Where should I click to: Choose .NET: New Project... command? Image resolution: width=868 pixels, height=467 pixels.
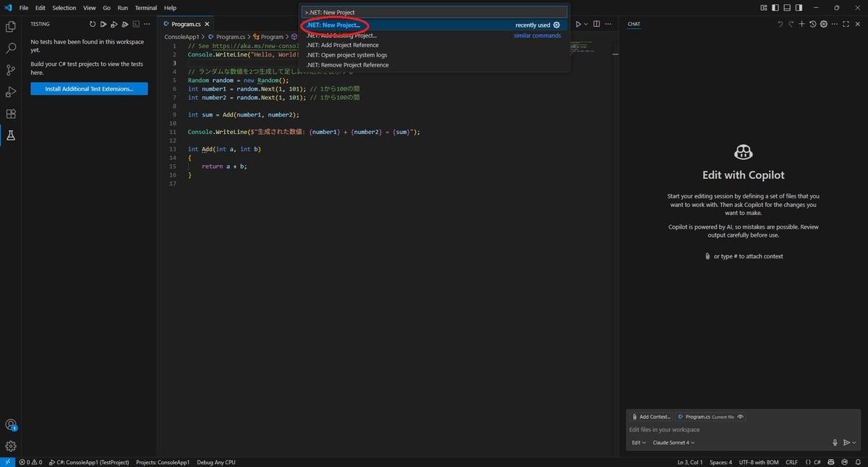click(x=435, y=25)
